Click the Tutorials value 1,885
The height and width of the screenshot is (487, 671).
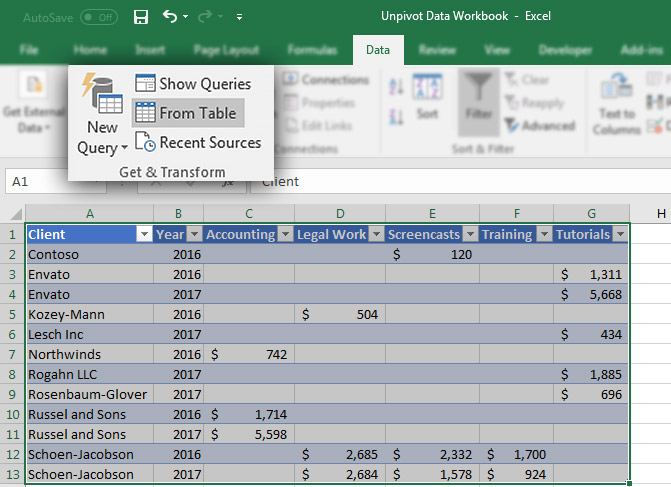(x=591, y=374)
